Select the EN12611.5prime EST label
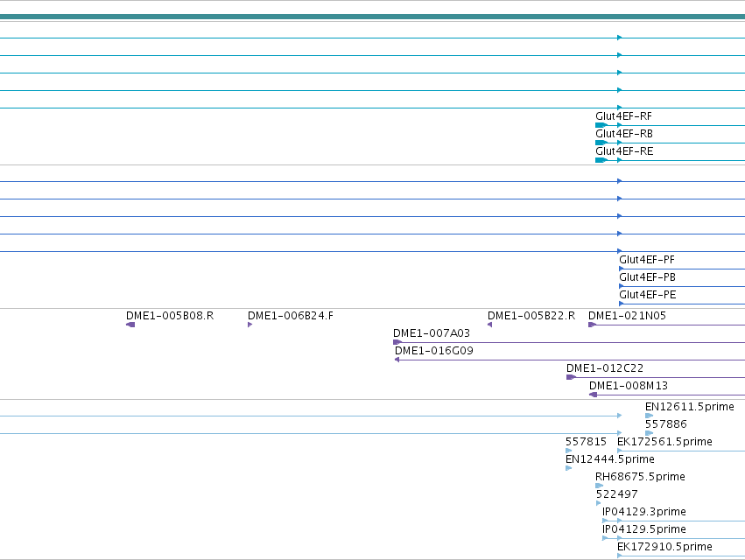 click(690, 407)
